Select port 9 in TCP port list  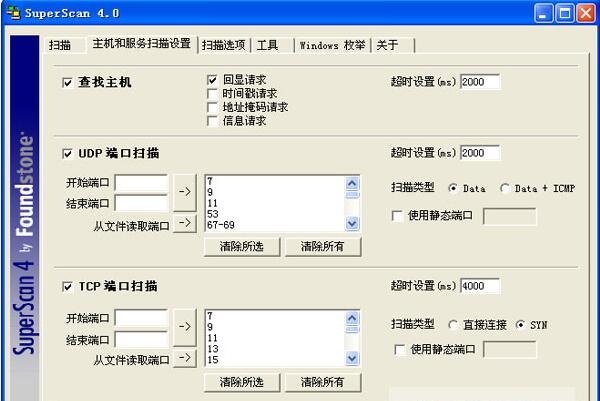click(x=210, y=327)
